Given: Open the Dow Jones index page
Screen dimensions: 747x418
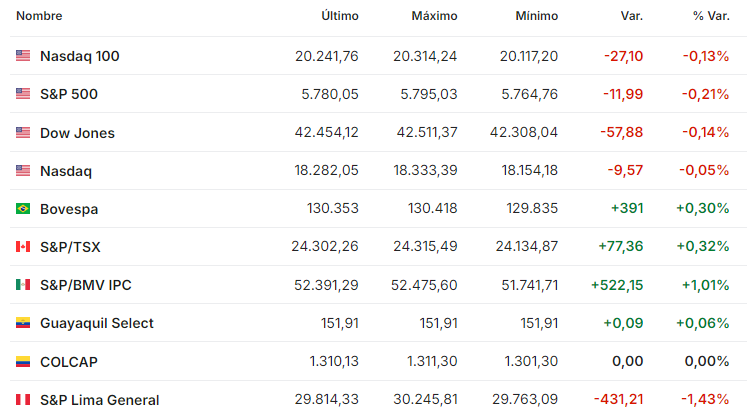Looking at the screenshot, I should [x=77, y=133].
